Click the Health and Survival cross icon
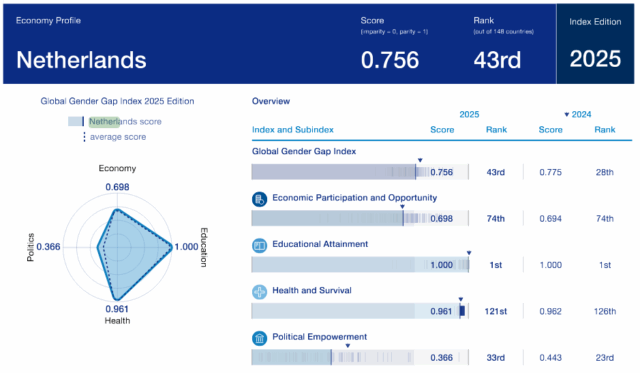Screen dimensions: 640x373 click(x=259, y=292)
